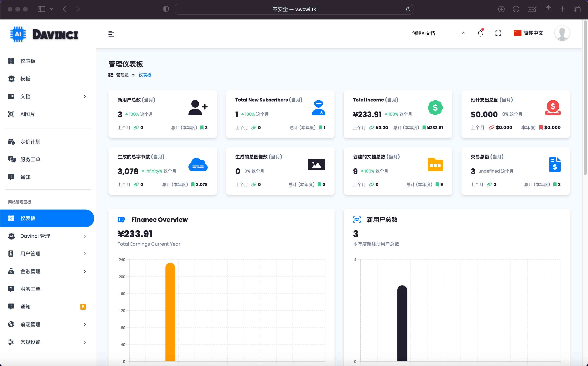Click the Davinci AI chip logo
588x366 pixels.
click(x=18, y=34)
